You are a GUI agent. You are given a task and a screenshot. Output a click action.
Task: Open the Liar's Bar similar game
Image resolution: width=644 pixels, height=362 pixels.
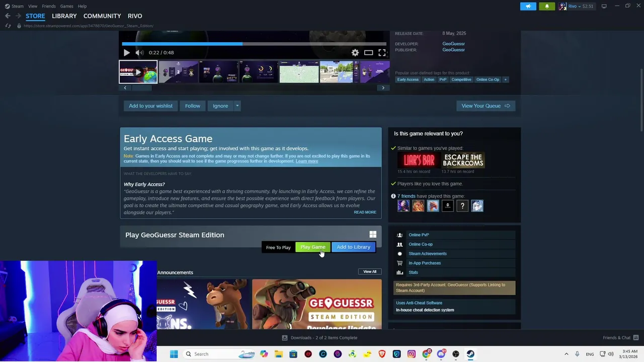[419, 160]
